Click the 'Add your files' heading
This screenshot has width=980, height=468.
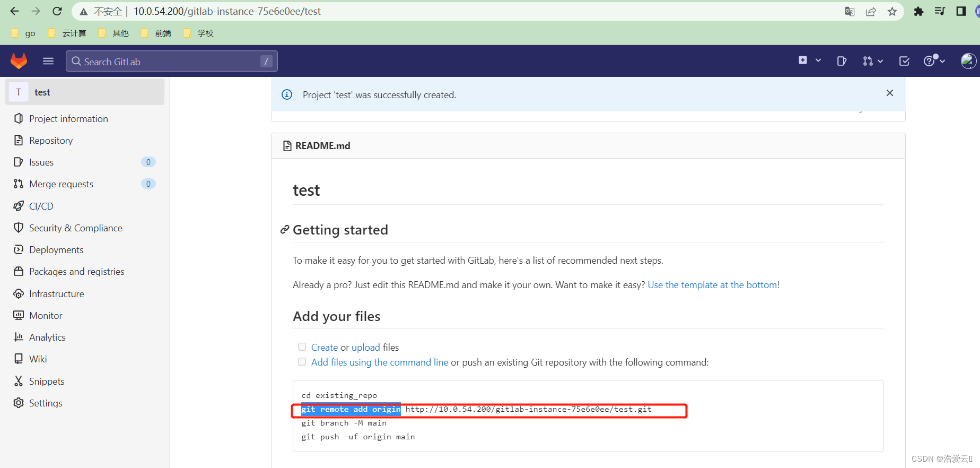337,316
